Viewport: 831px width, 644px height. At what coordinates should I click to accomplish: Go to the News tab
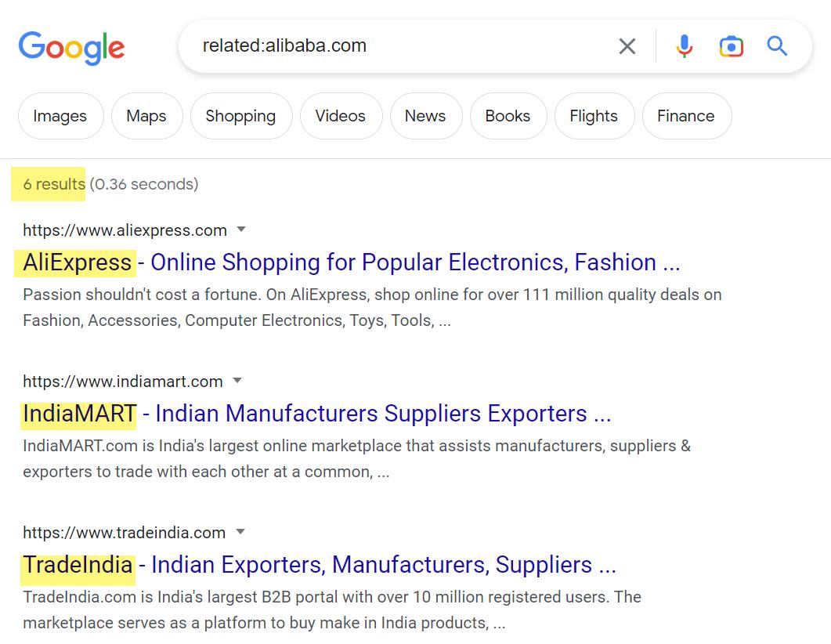[x=425, y=116]
